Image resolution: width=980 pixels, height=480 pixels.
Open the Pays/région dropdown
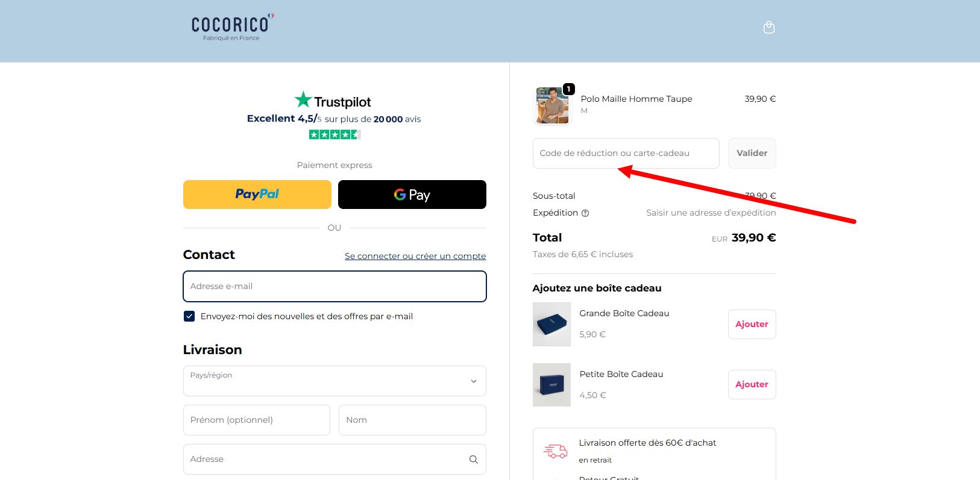pyautogui.click(x=335, y=381)
